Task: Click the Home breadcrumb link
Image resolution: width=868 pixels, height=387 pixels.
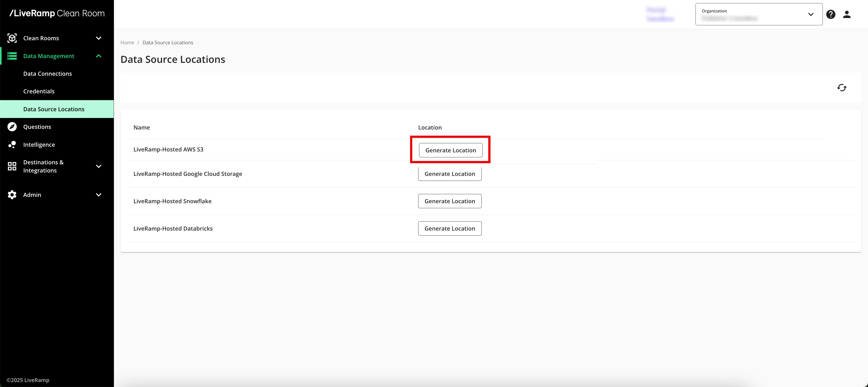Action: tap(127, 42)
